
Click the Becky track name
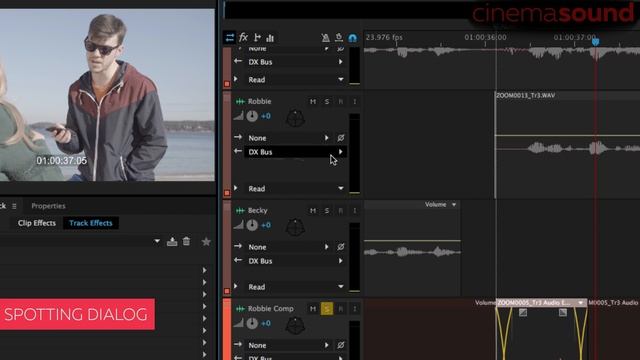[258, 211]
